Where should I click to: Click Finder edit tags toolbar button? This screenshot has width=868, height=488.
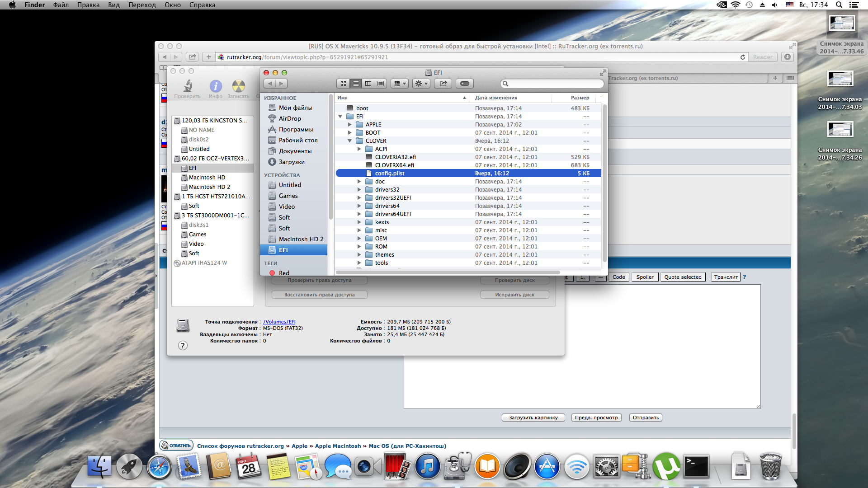click(464, 84)
